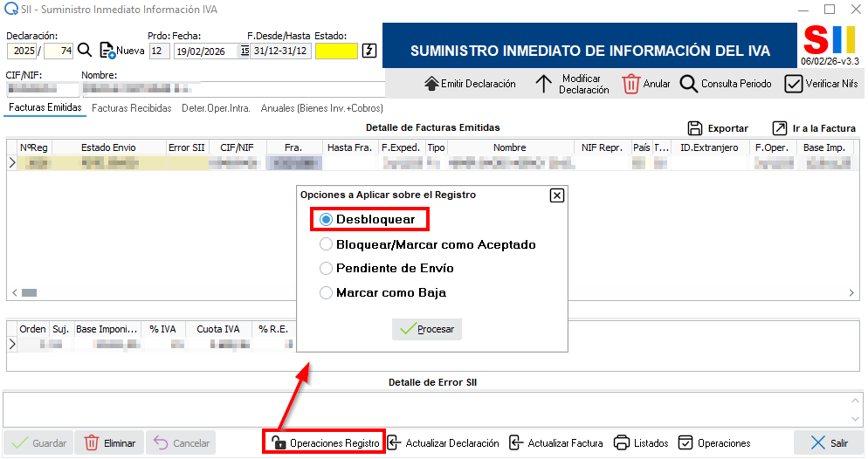Screen dimensions: 868x459
Task: Click the Nombre column header in grid
Action: [510, 147]
